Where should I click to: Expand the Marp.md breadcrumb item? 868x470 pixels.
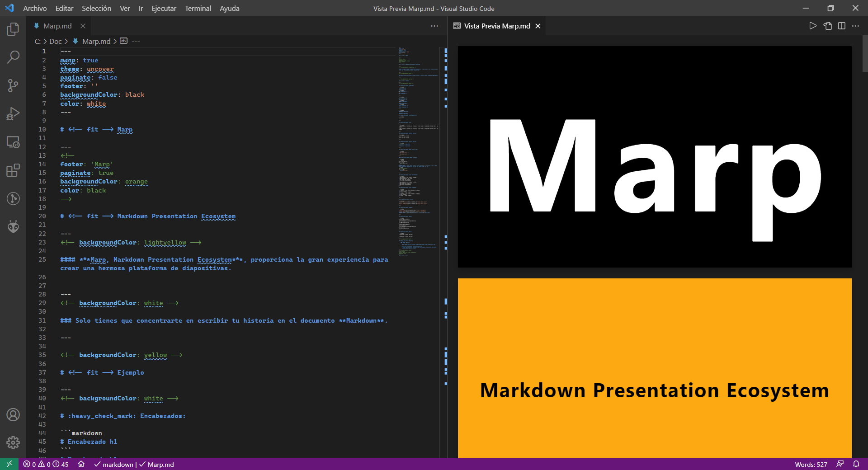96,41
